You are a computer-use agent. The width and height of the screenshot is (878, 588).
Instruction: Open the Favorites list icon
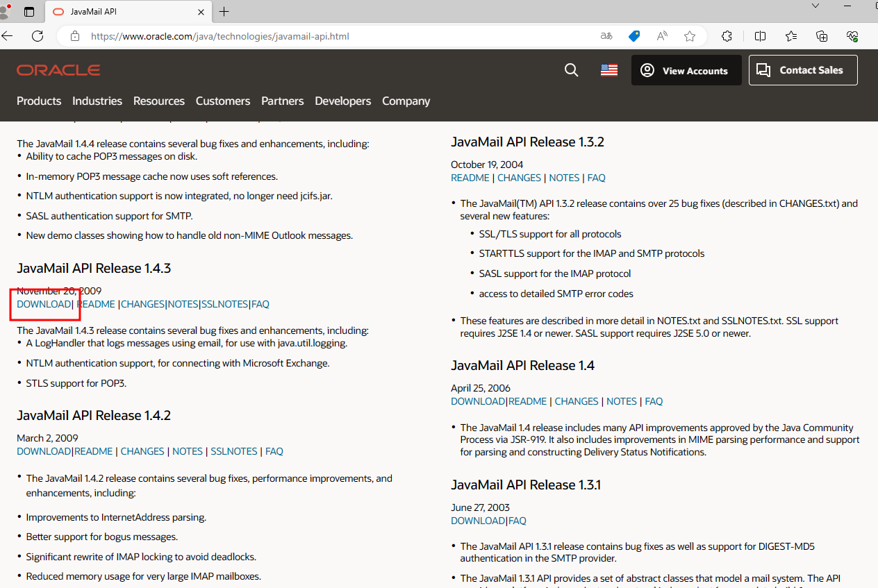(791, 36)
